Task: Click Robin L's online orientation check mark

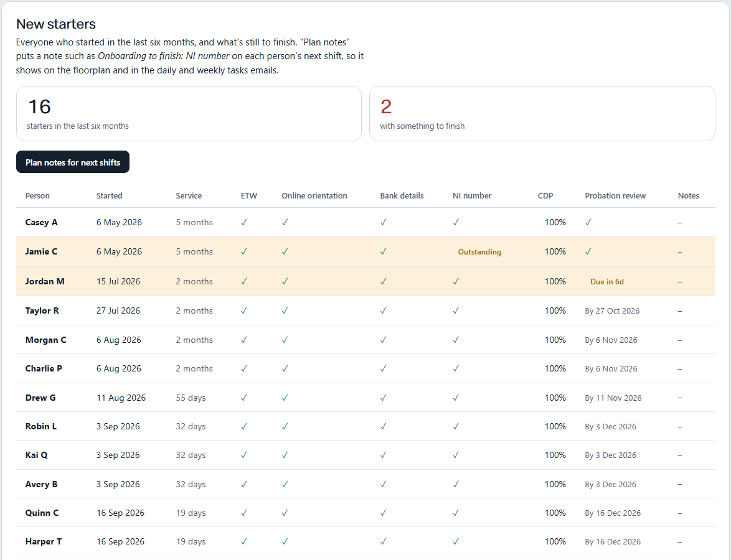Action: coord(285,426)
